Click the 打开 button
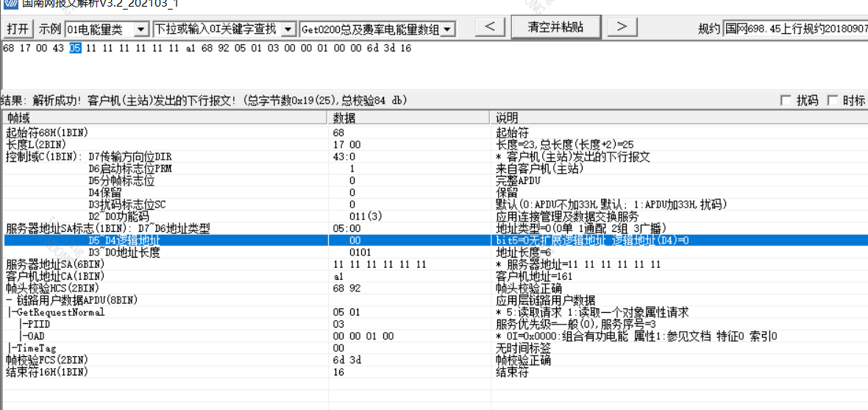The height and width of the screenshot is (410, 868). coord(18,29)
